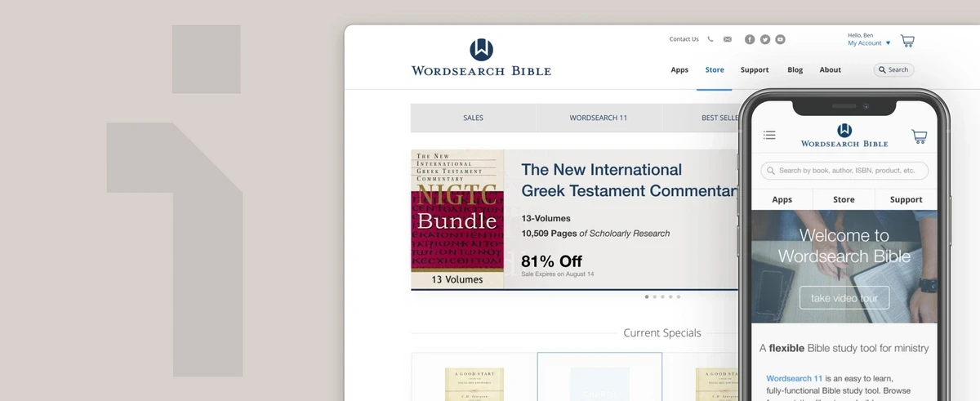Open the Twitter social icon

point(765,39)
